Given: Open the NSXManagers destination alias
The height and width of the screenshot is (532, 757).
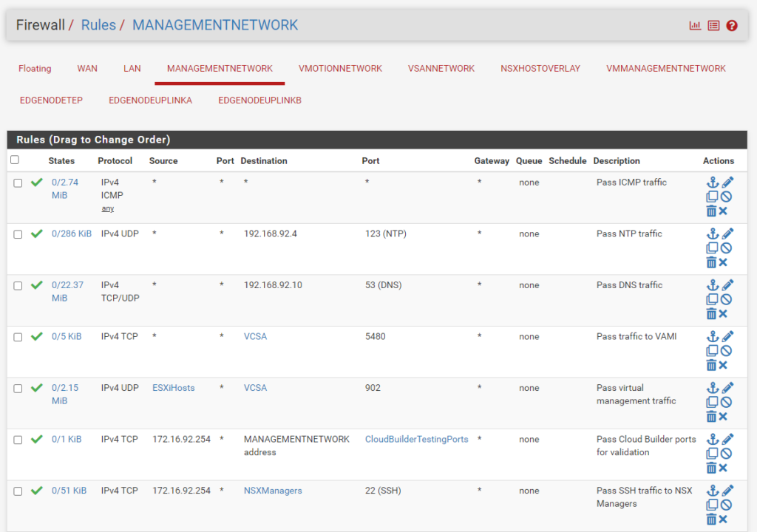Looking at the screenshot, I should tap(273, 491).
